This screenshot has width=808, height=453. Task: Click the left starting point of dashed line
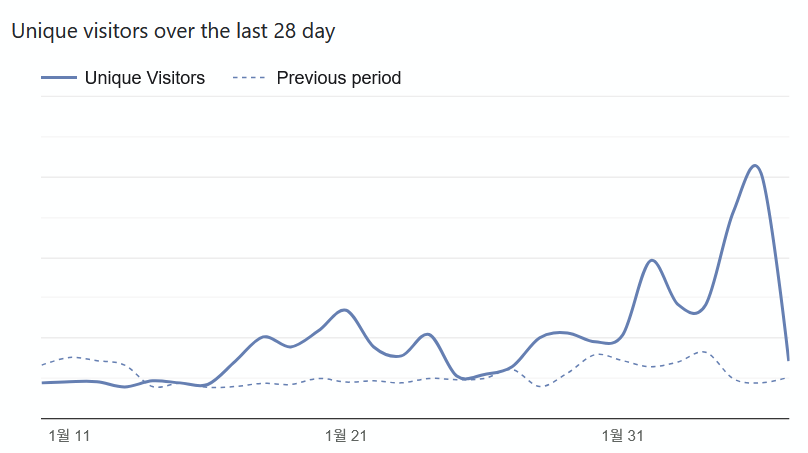point(42,365)
